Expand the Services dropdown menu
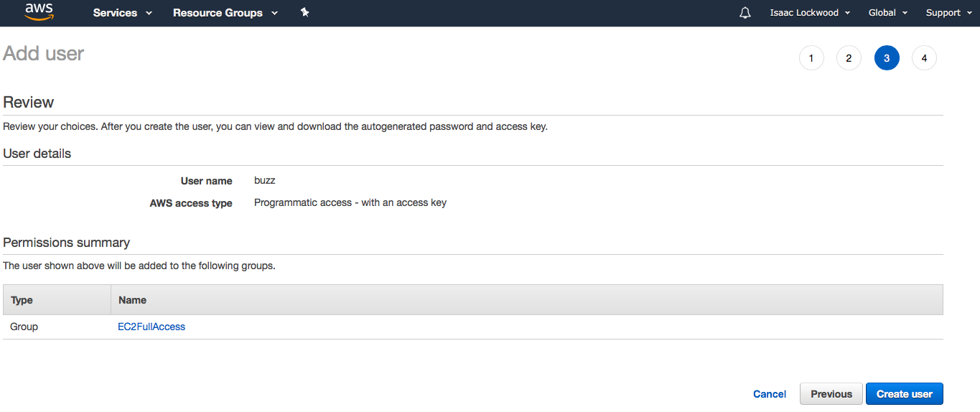The image size is (980, 412). click(x=123, y=13)
